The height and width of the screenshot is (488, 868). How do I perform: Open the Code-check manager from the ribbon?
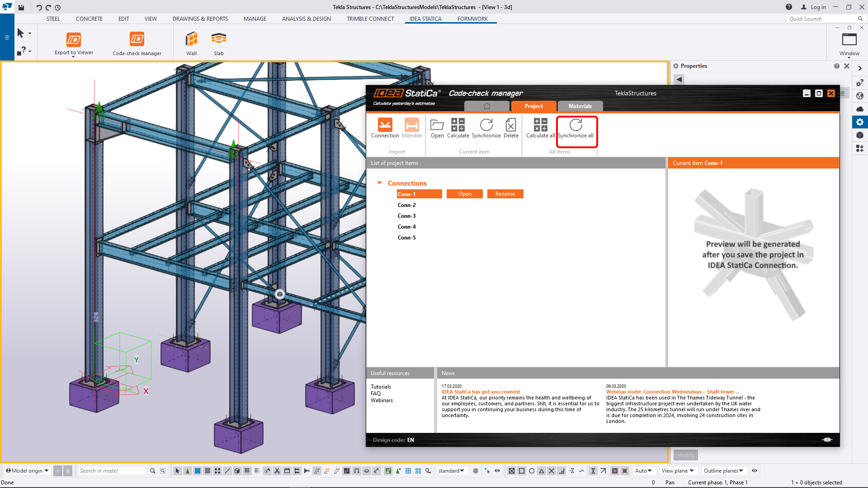(137, 41)
